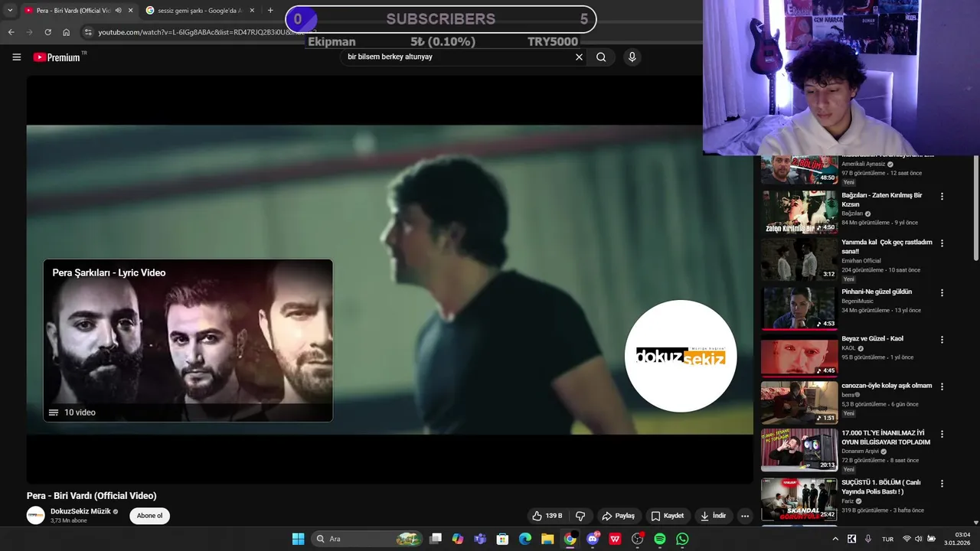Viewport: 980px width, 551px height.
Task: Open 17.000 TL'YE İNANILMAZ İYİ OYUN video
Action: [x=886, y=438]
